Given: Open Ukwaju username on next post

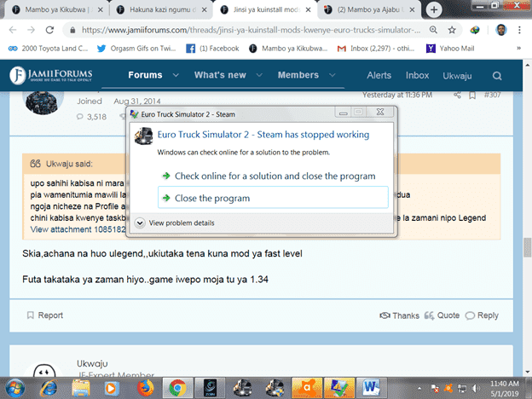Looking at the screenshot, I should click(92, 364).
